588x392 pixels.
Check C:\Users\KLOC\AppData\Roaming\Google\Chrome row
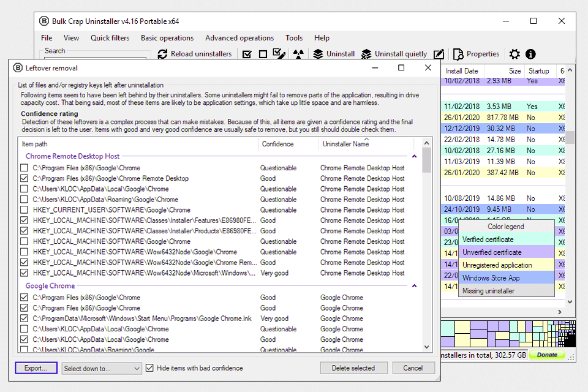[24, 199]
